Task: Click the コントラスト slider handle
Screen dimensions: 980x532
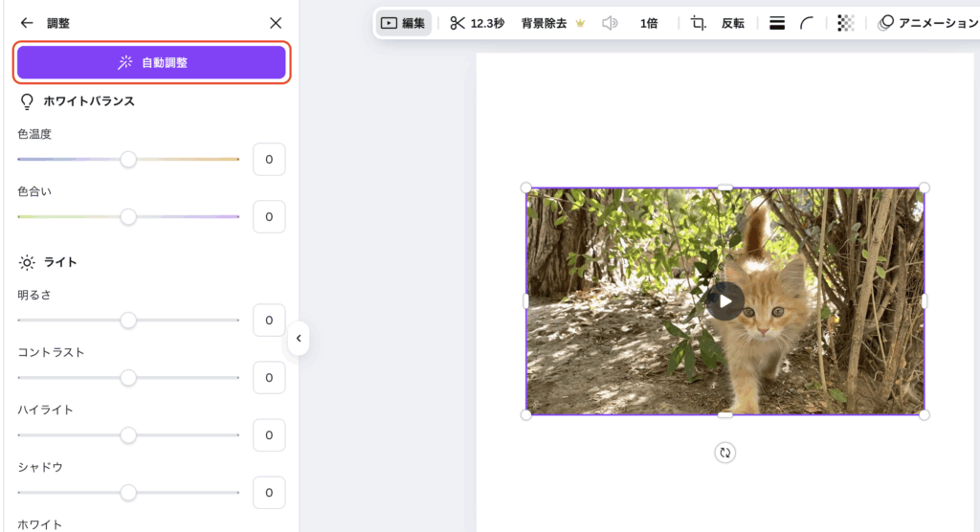Action: [128, 378]
